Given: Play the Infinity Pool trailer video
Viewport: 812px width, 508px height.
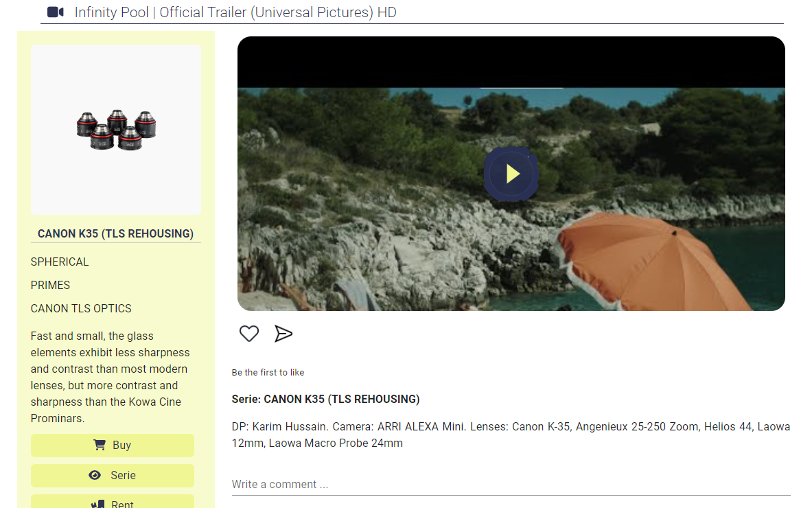Looking at the screenshot, I should tap(511, 174).
